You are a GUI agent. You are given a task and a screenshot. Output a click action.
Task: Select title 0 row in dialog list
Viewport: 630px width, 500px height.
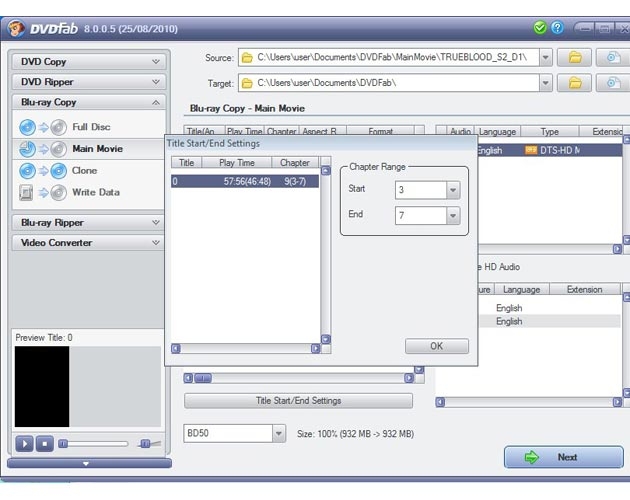245,181
